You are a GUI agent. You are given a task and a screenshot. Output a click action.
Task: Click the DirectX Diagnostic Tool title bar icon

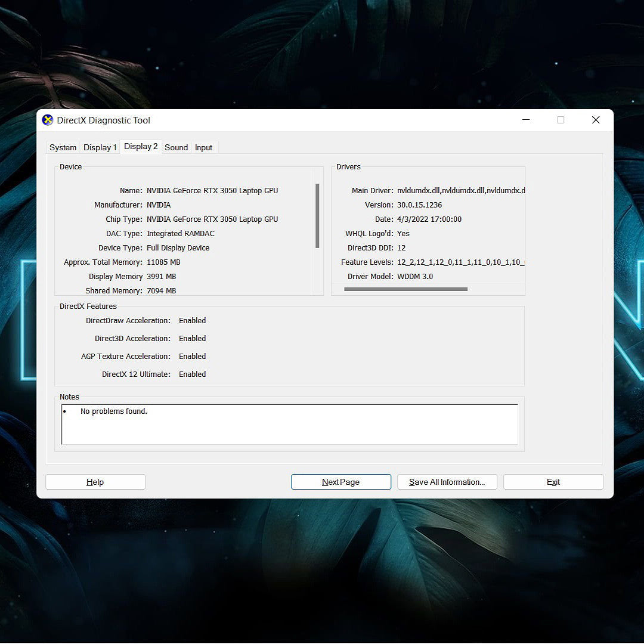coord(48,120)
